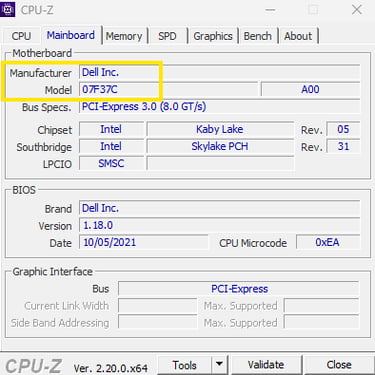
Task: Click the model revision A00 field
Action: 310,89
